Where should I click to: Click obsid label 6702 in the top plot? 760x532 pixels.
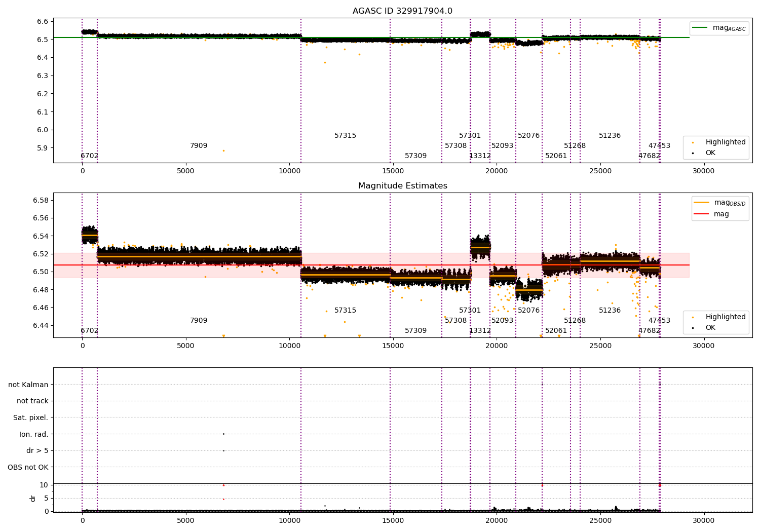90,156
